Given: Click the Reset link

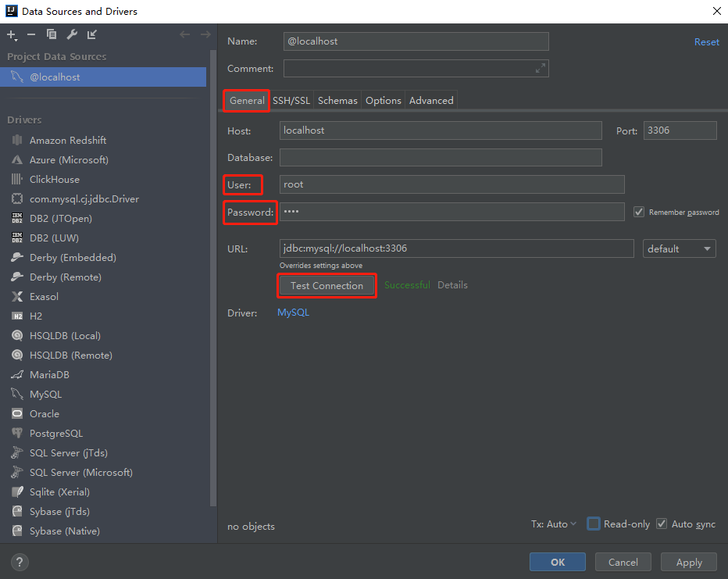Looking at the screenshot, I should pyautogui.click(x=707, y=41).
